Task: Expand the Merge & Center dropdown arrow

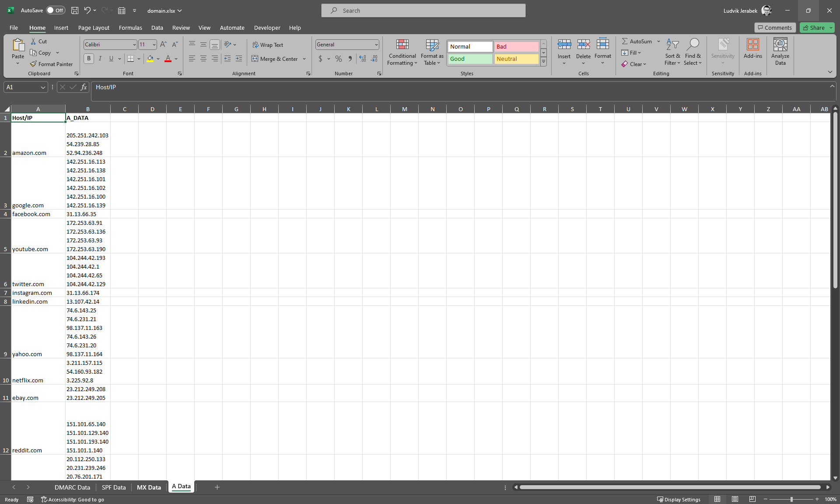Action: tap(304, 59)
